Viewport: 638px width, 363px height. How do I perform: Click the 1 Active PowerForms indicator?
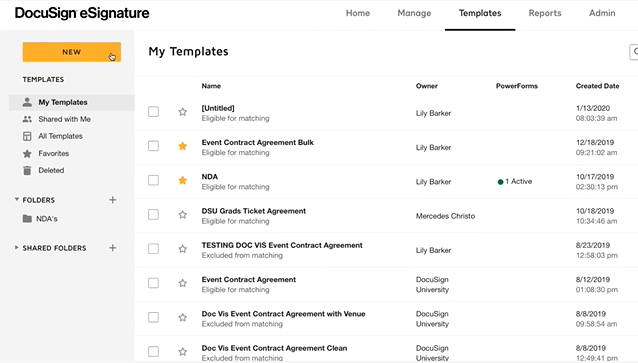pyautogui.click(x=515, y=182)
